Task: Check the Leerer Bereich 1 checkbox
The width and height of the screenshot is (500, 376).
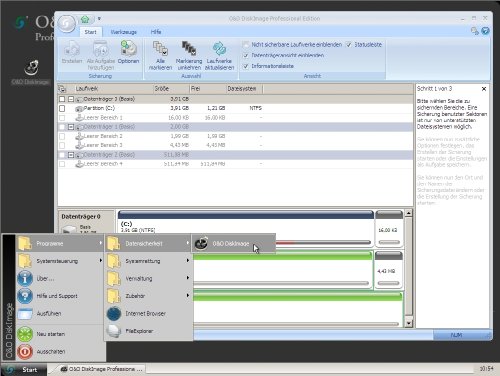Action: coord(62,118)
